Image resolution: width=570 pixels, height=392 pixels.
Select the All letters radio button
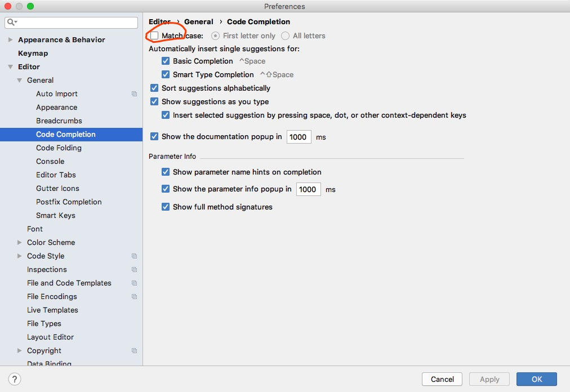286,35
